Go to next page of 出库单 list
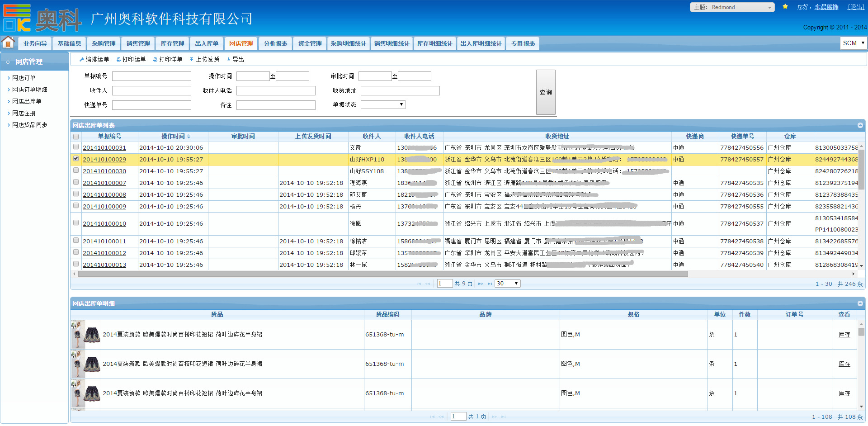 (x=481, y=284)
